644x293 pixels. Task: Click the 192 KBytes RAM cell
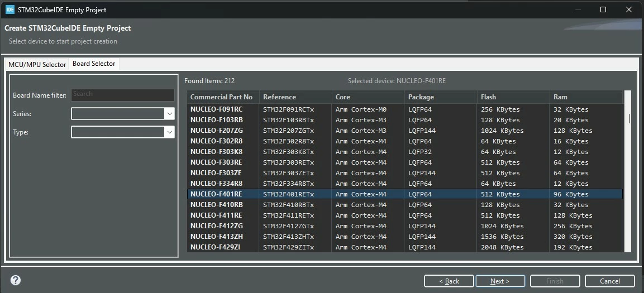tap(573, 247)
